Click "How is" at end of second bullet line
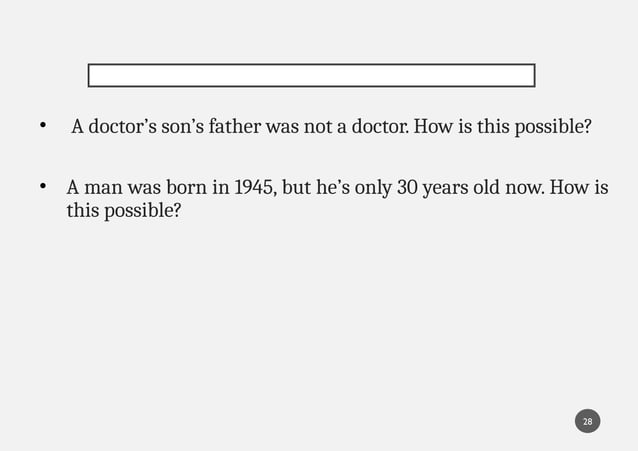Screen dimensions: 638x451 pyautogui.click(x=579, y=188)
